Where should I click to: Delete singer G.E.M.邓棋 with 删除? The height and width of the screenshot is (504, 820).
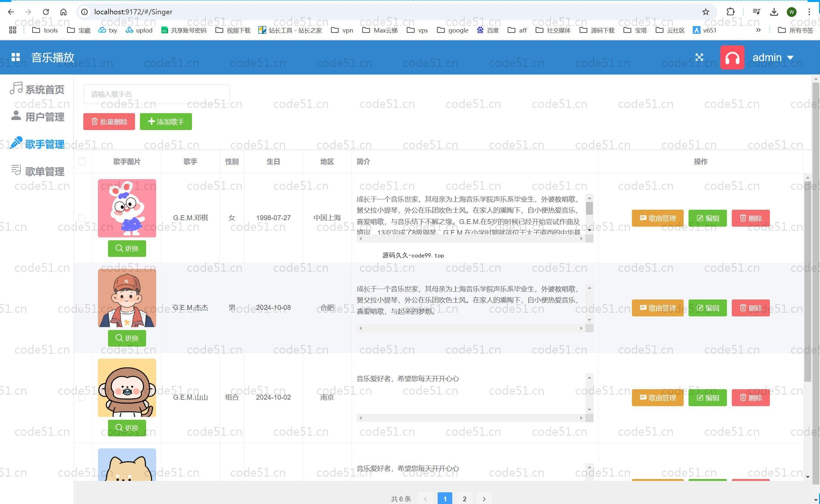751,218
